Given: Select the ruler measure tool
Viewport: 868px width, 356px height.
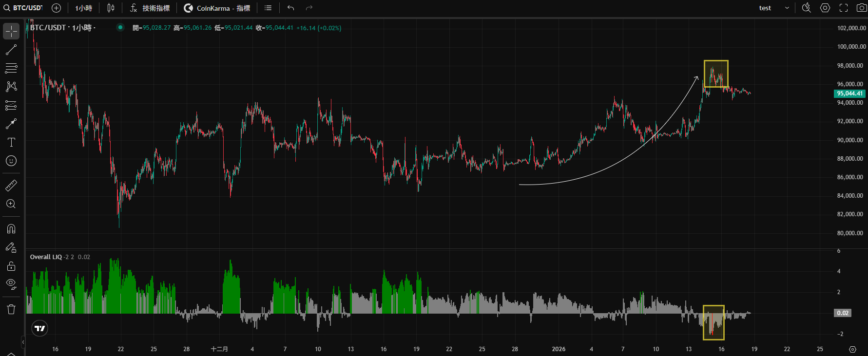Looking at the screenshot, I should 11,186.
